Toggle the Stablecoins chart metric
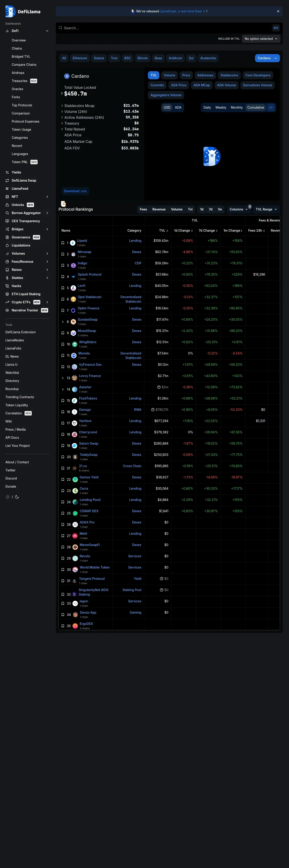This screenshot has width=289, height=868. coord(229,75)
